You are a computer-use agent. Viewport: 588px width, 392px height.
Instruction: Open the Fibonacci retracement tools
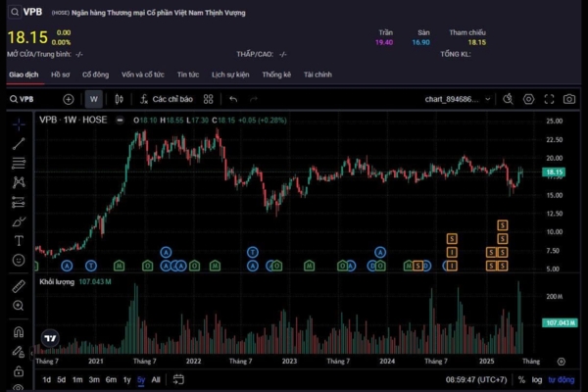tap(19, 164)
